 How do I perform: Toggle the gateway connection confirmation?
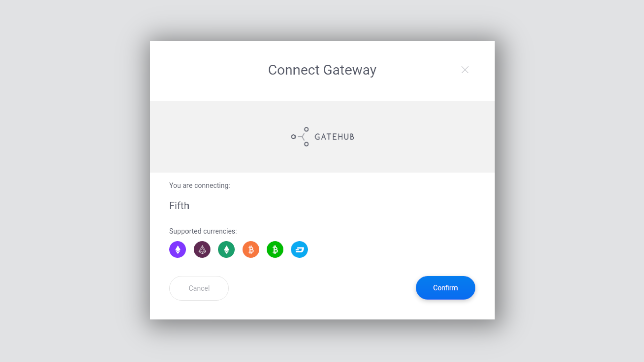(445, 288)
